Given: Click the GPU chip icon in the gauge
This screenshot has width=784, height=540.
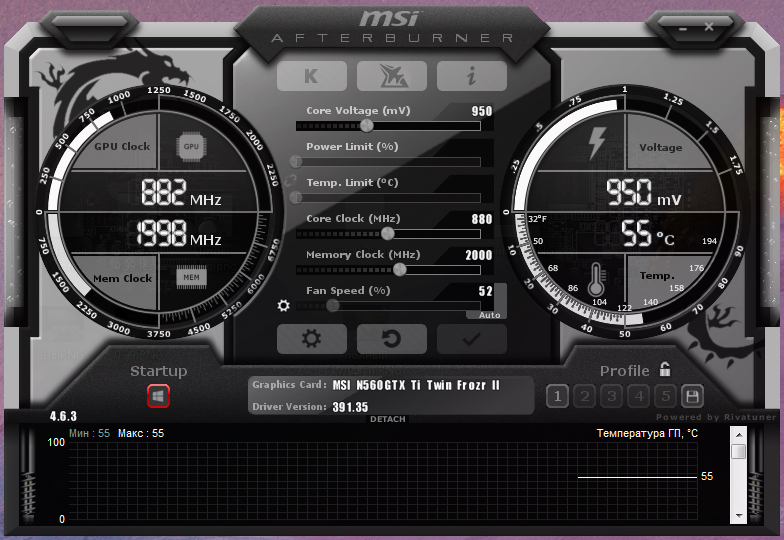Looking at the screenshot, I should (x=191, y=146).
